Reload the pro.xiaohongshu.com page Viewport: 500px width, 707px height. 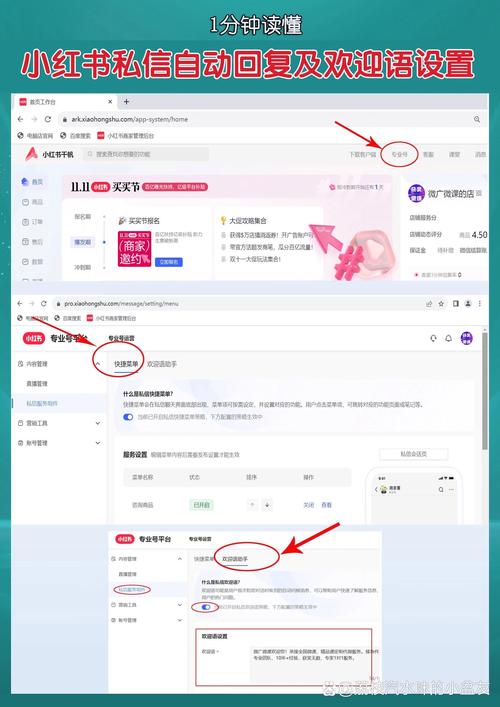tap(44, 304)
